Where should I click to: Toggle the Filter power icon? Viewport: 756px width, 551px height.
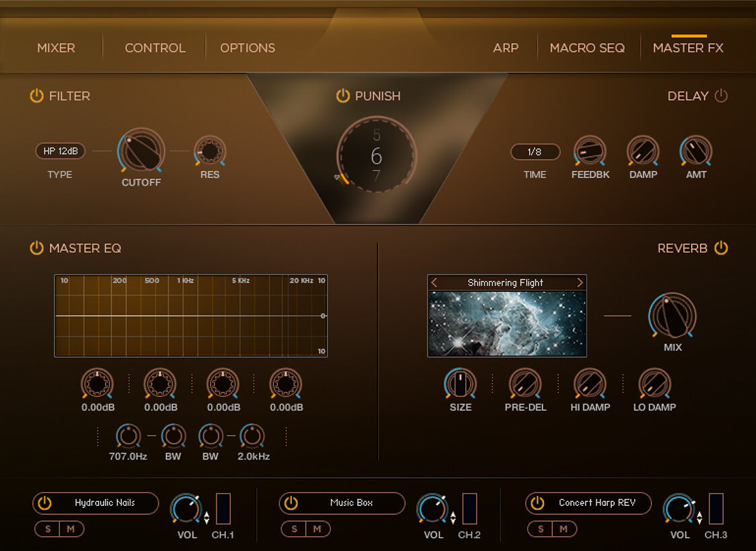36,96
